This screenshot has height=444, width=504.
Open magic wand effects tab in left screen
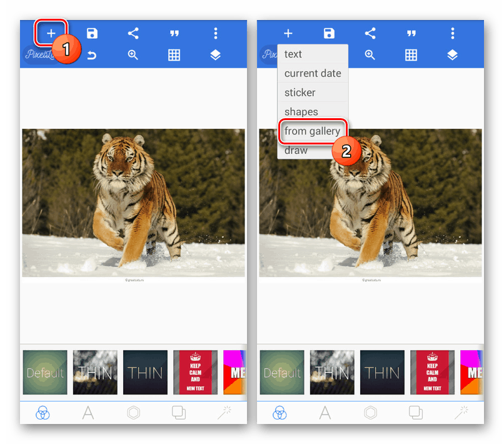point(224,413)
